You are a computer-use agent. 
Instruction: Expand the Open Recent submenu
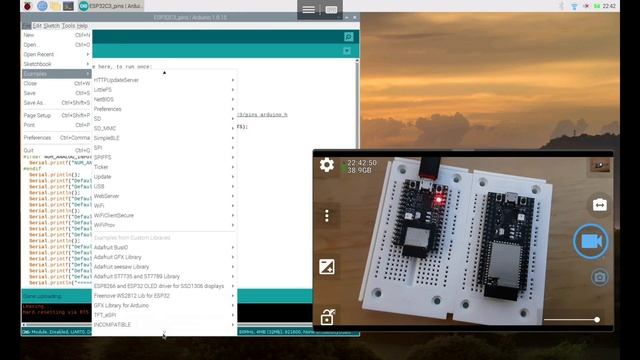57,54
